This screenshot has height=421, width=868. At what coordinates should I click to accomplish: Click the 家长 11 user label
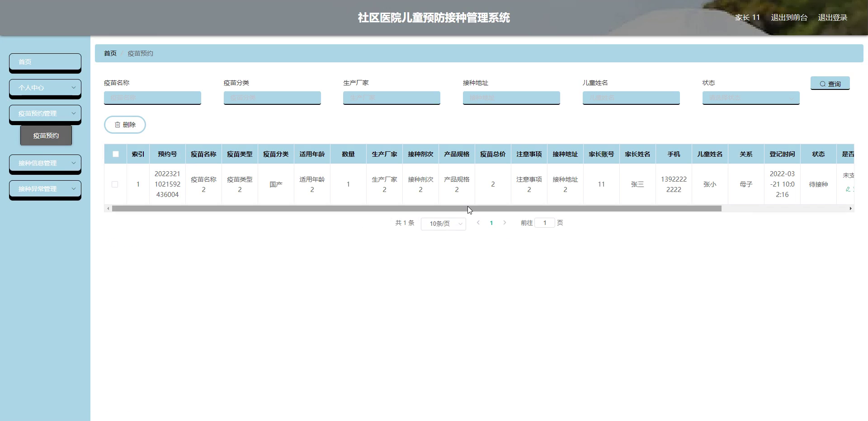pyautogui.click(x=747, y=18)
